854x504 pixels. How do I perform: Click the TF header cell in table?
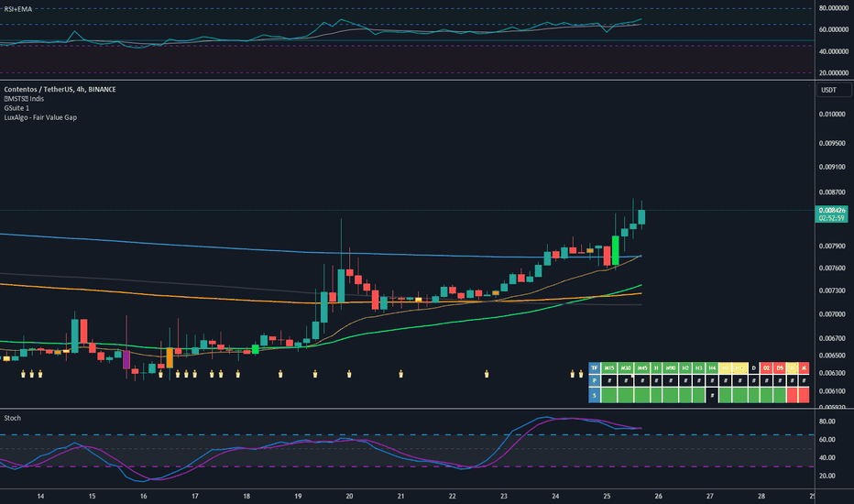(x=594, y=367)
